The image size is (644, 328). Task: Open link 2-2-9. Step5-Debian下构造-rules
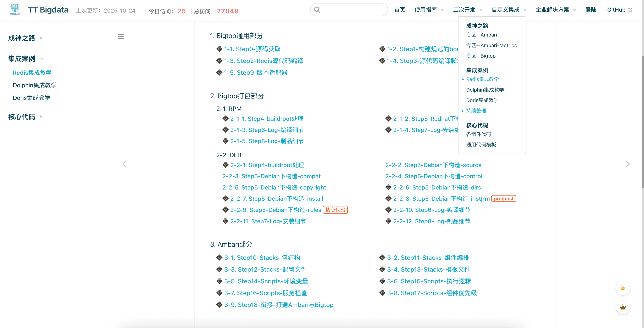275,210
